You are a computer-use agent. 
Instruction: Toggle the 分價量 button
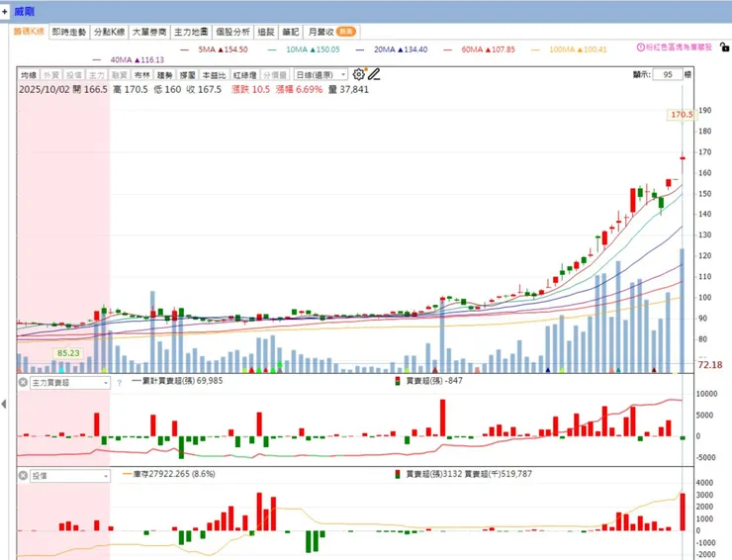pyautogui.click(x=275, y=75)
